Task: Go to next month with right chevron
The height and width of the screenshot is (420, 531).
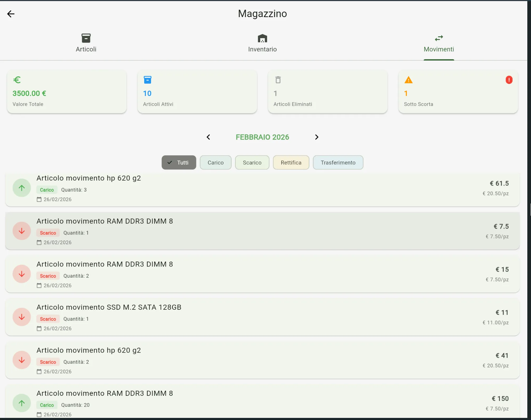Action: pos(317,137)
